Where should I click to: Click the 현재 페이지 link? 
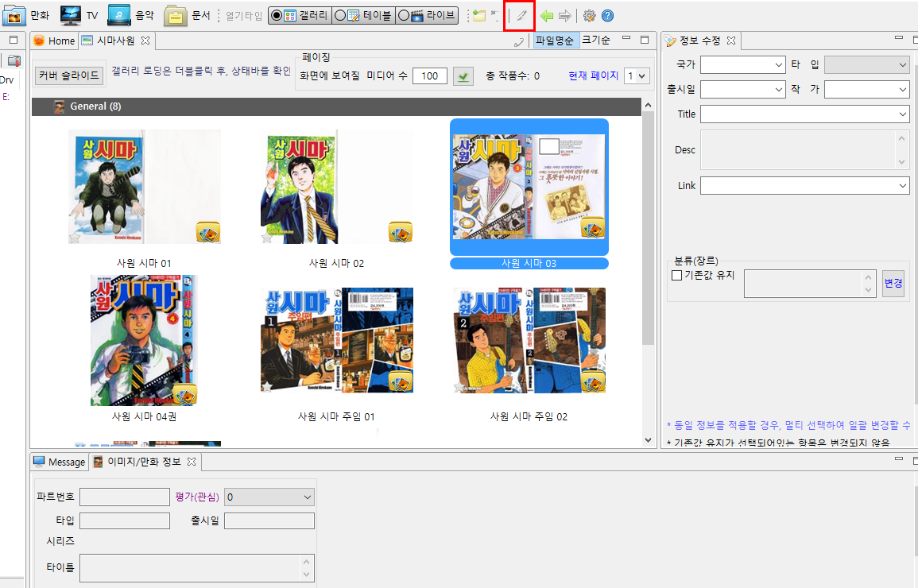coord(593,75)
